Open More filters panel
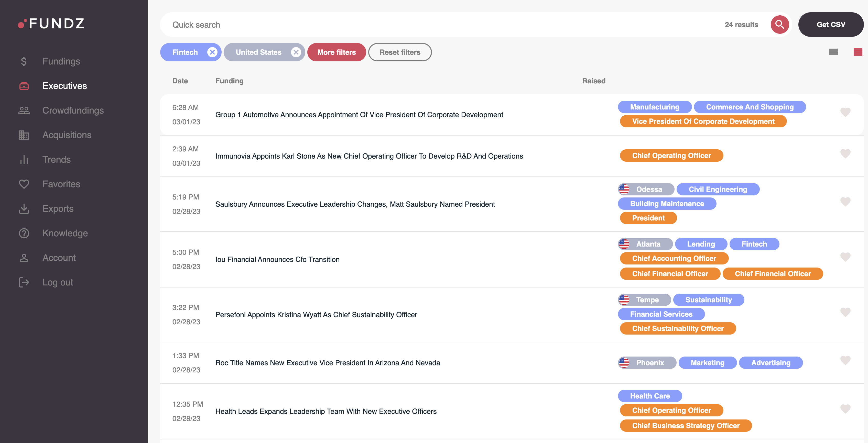The image size is (868, 443). coord(336,52)
